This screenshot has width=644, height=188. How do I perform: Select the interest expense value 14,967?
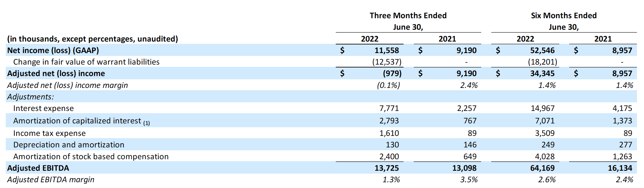click(543, 108)
